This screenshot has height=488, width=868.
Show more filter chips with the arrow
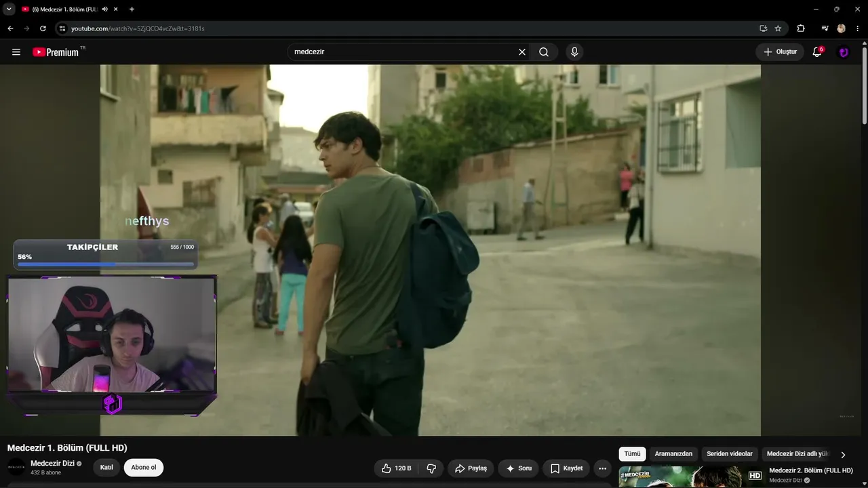click(843, 455)
